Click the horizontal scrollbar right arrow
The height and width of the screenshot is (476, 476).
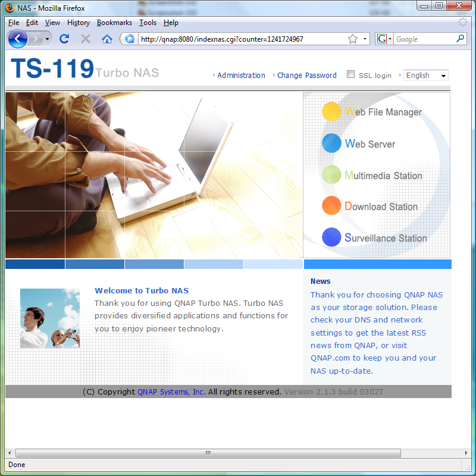(466, 453)
